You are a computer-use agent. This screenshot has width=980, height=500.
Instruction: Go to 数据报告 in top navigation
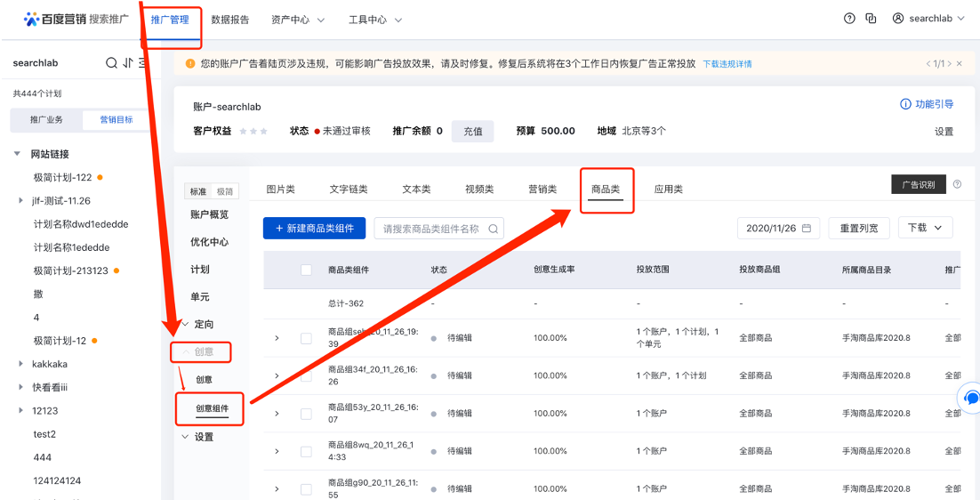[230, 20]
